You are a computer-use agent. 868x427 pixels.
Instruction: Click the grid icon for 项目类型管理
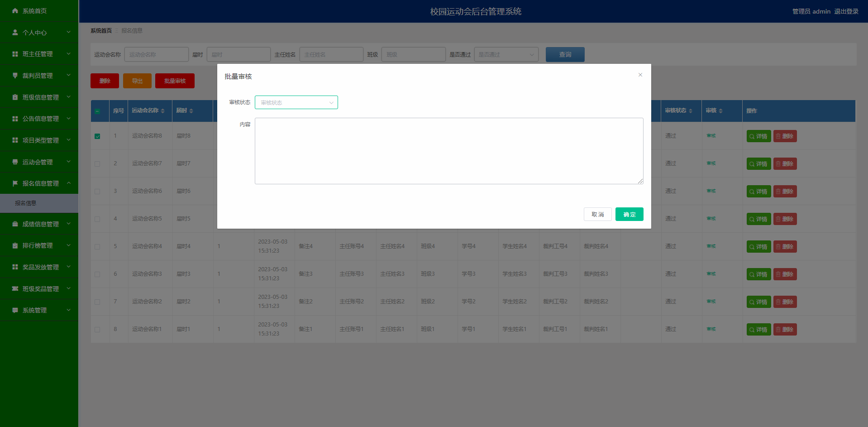[15, 140]
